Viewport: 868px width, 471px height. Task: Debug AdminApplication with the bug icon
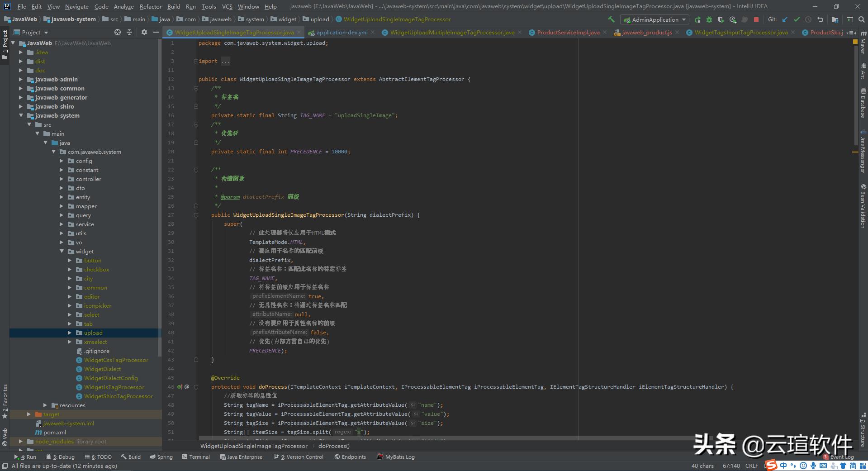[x=709, y=19]
